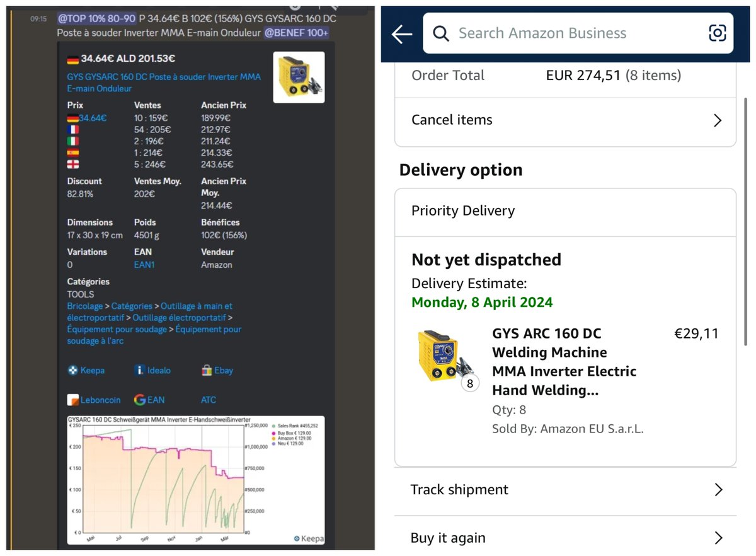Image resolution: width=756 pixels, height=556 pixels.
Task: Open the Idealo price comparison icon
Action: (x=139, y=371)
